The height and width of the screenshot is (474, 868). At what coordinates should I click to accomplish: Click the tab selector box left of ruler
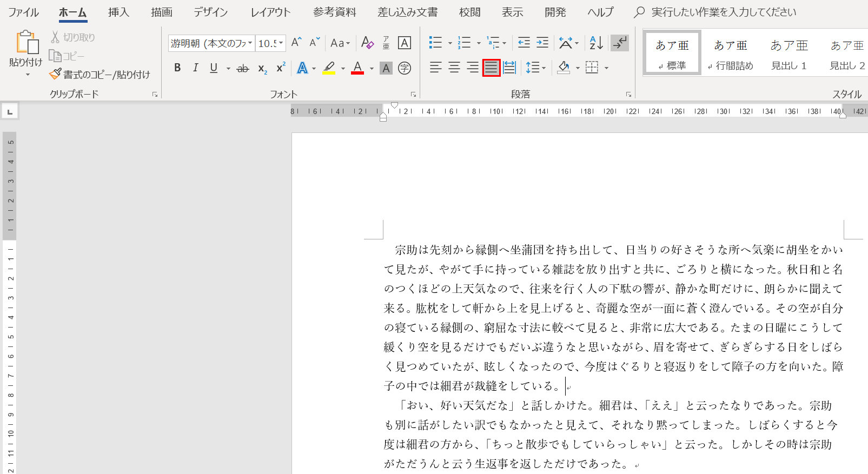coord(10,112)
